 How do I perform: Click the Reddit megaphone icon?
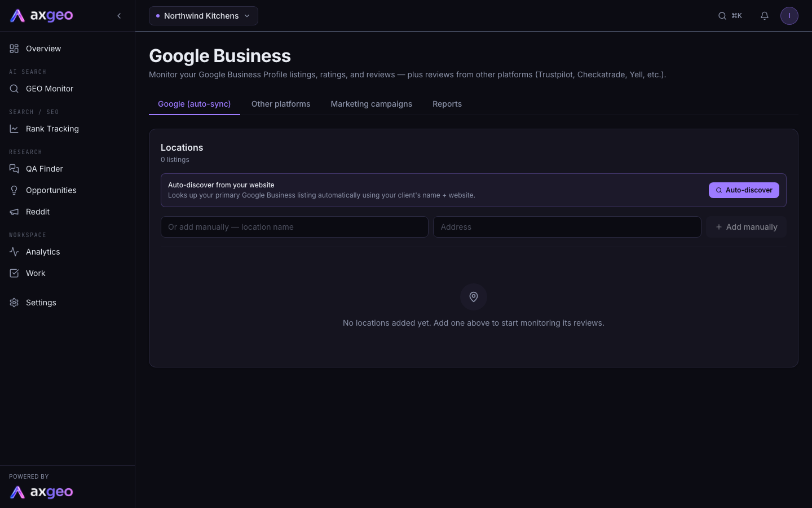pyautogui.click(x=14, y=212)
